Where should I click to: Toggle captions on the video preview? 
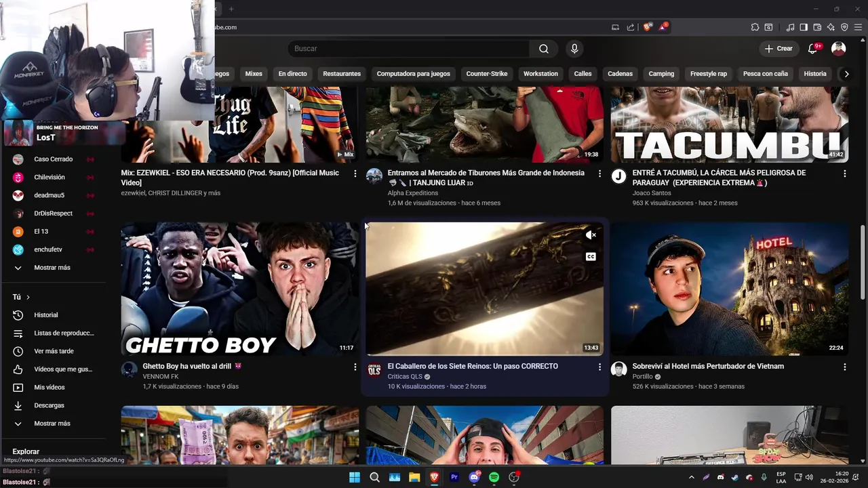(x=591, y=257)
